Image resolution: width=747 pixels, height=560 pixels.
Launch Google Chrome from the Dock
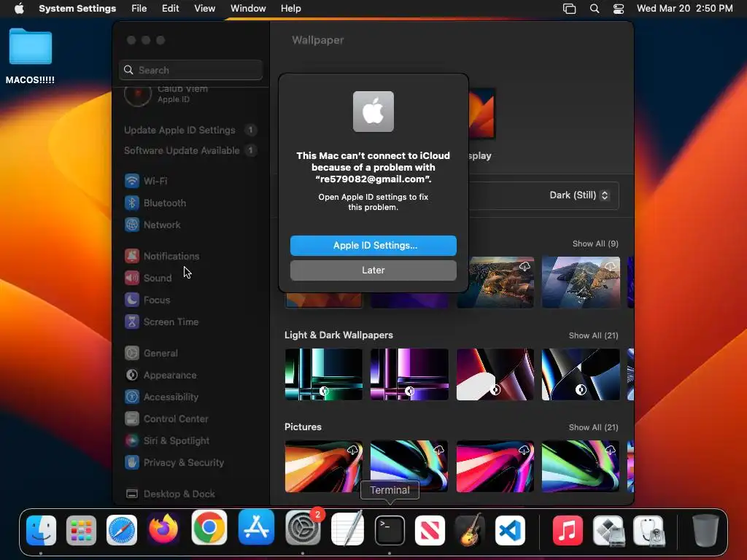pos(209,528)
